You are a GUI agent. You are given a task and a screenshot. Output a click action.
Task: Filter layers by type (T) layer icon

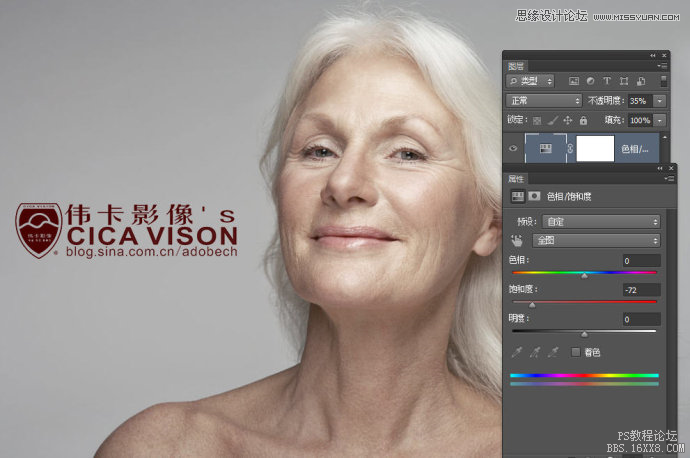607,81
